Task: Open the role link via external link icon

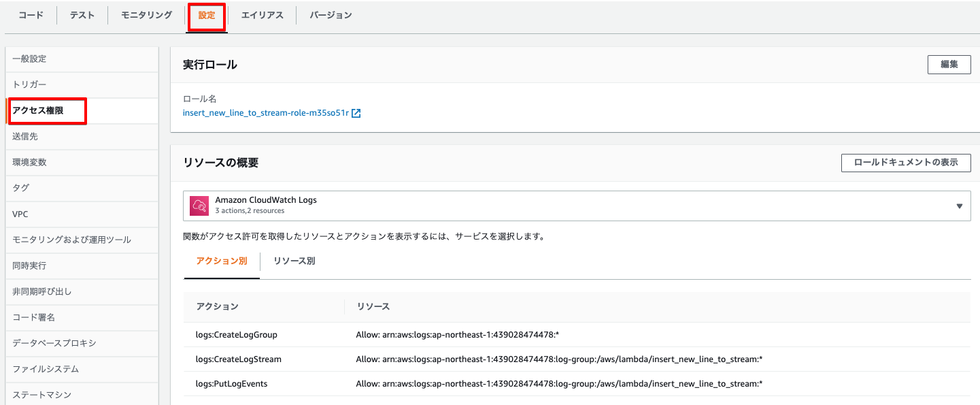Action: point(356,114)
